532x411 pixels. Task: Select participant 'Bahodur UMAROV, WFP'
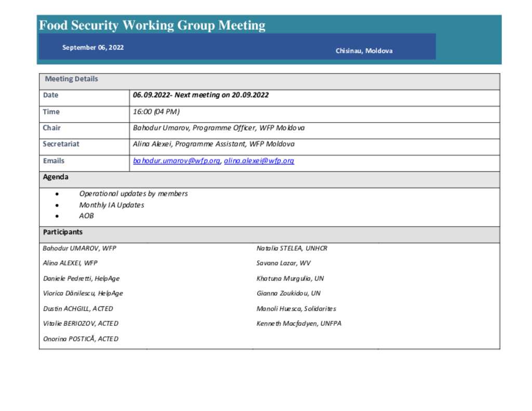point(79,248)
